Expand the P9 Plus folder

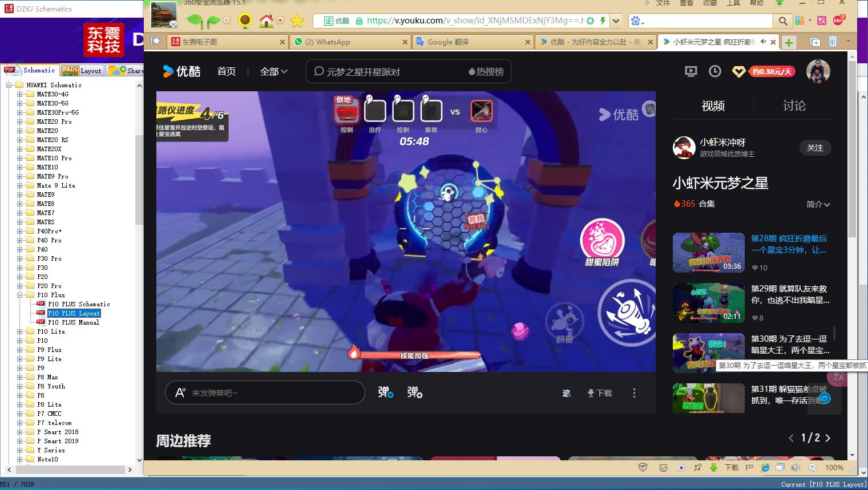pos(20,350)
